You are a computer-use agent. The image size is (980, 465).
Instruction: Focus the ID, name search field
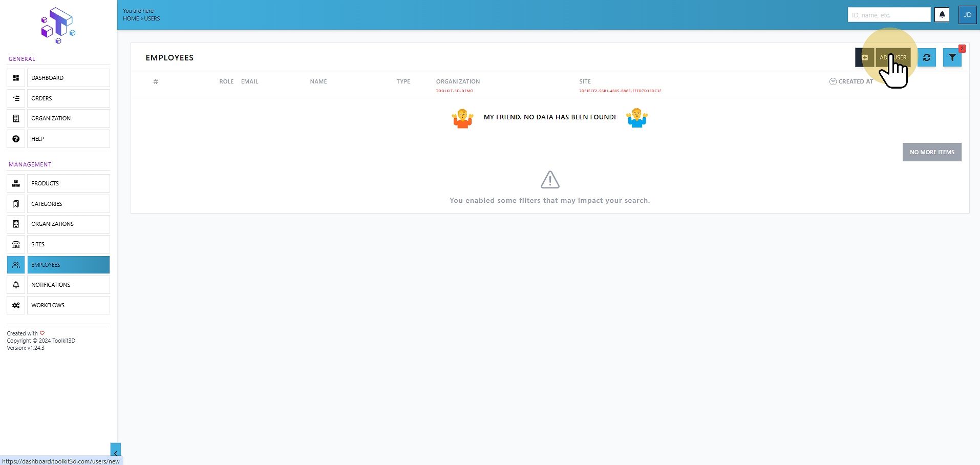(889, 15)
